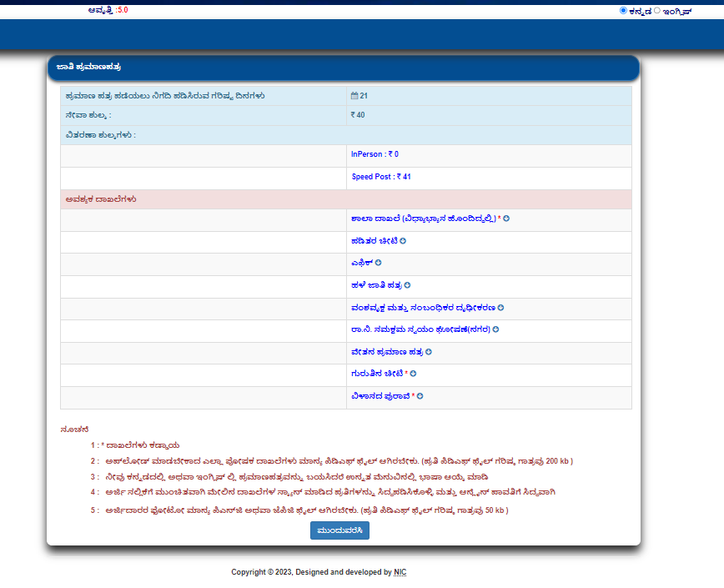Open the NIC link in footer
Viewport: 724px width, 588px height.
400,572
